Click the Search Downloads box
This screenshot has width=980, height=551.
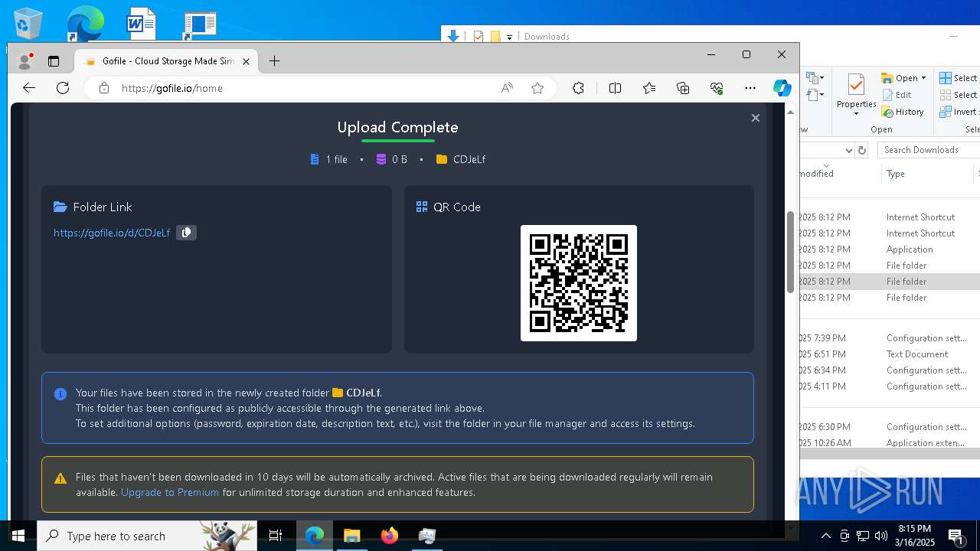pyautogui.click(x=928, y=150)
